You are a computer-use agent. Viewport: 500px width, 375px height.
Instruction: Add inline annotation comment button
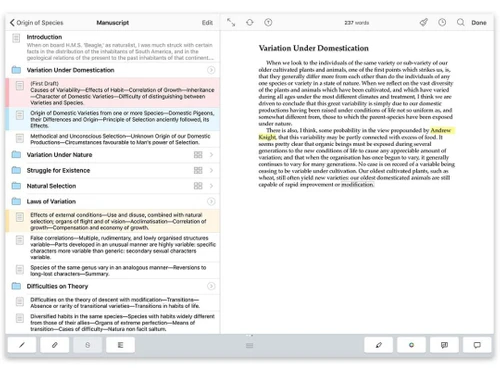(444, 345)
